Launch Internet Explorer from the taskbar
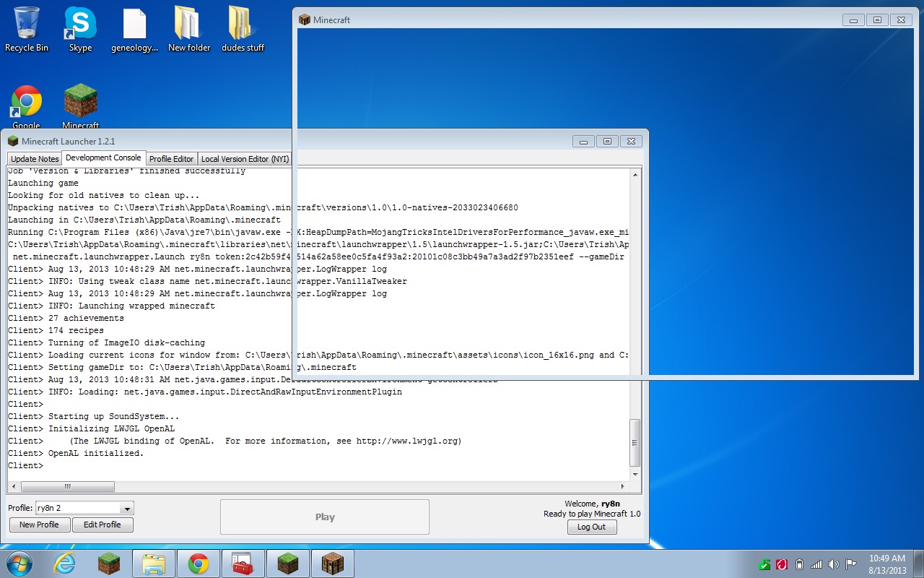The image size is (924, 578). [x=65, y=563]
